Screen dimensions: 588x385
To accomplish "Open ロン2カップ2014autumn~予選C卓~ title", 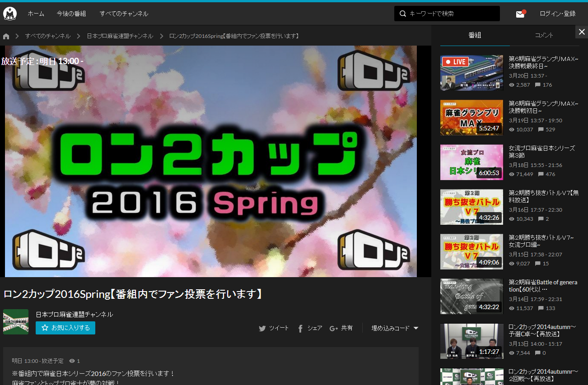I will 542,330.
